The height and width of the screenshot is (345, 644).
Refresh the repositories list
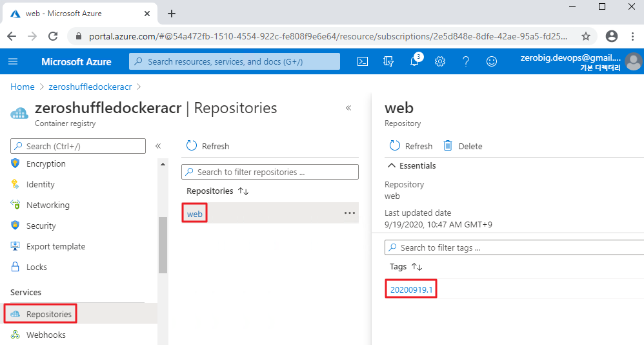[207, 146]
